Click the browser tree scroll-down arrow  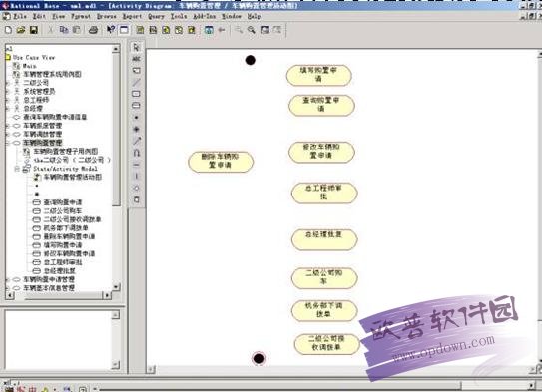[x=116, y=286]
